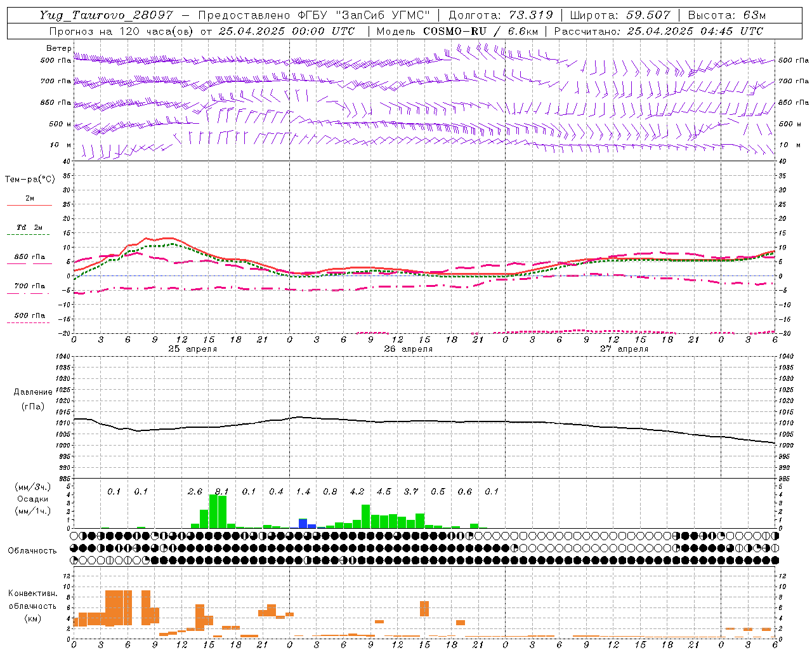This screenshot has width=812, height=650.
Task: Click the Тем-ра(°C) axis title
Action: click(x=30, y=180)
